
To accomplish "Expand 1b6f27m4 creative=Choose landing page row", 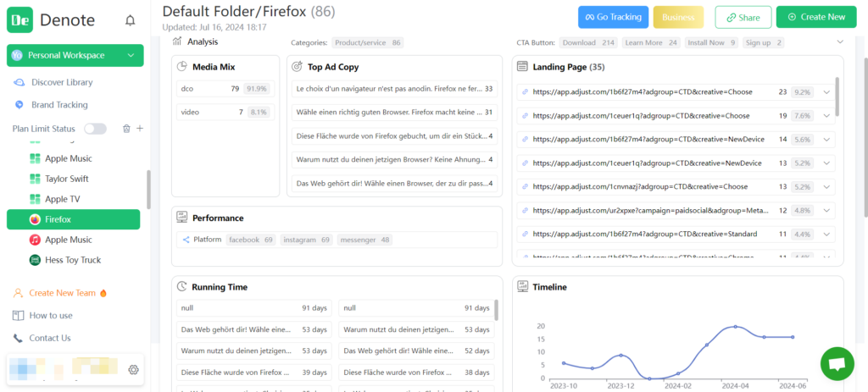I will [826, 92].
